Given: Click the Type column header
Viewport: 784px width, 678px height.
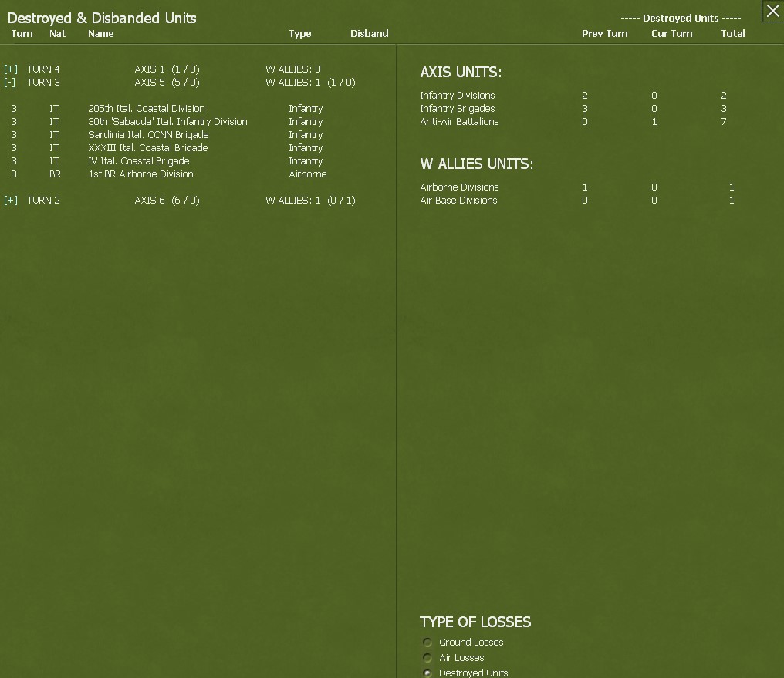Looking at the screenshot, I should click(x=300, y=33).
